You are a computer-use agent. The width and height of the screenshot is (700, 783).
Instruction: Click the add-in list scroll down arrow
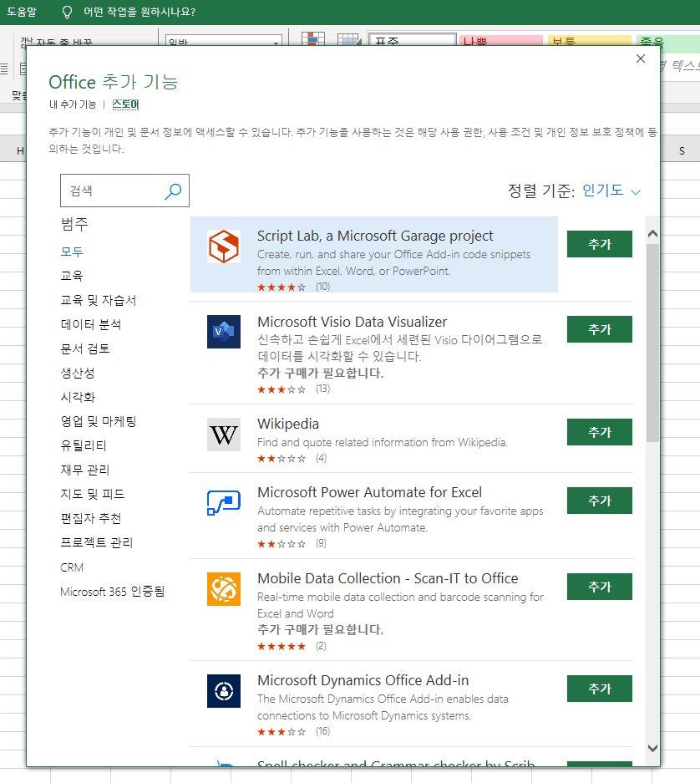[652, 748]
